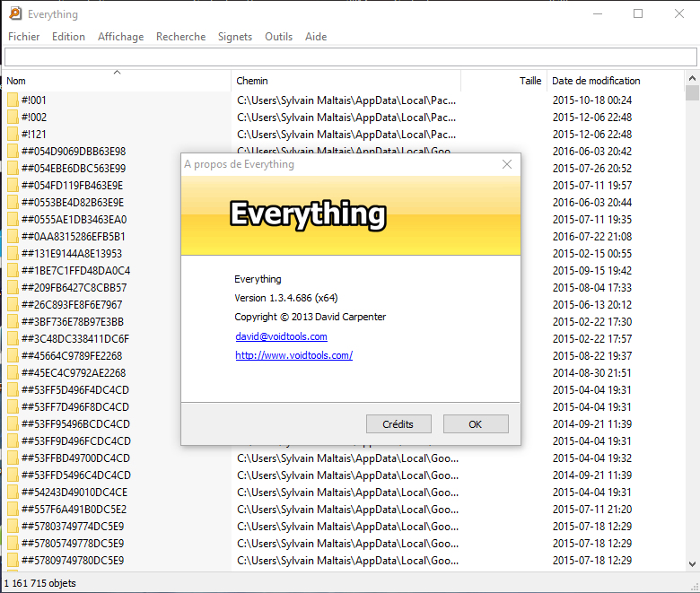This screenshot has height=593, width=700.
Task: Open the Aide menu
Action: (x=316, y=37)
